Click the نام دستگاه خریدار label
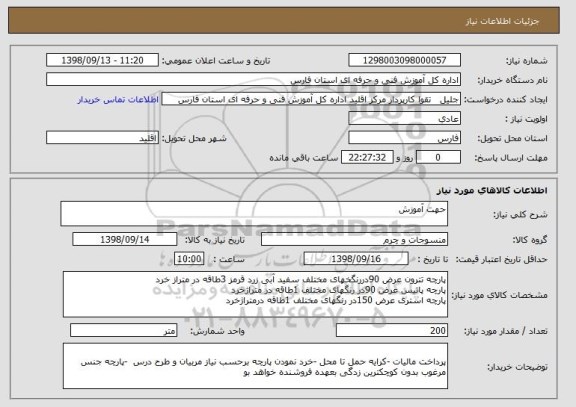Image resolution: width=576 pixels, height=407 pixels. coord(512,80)
